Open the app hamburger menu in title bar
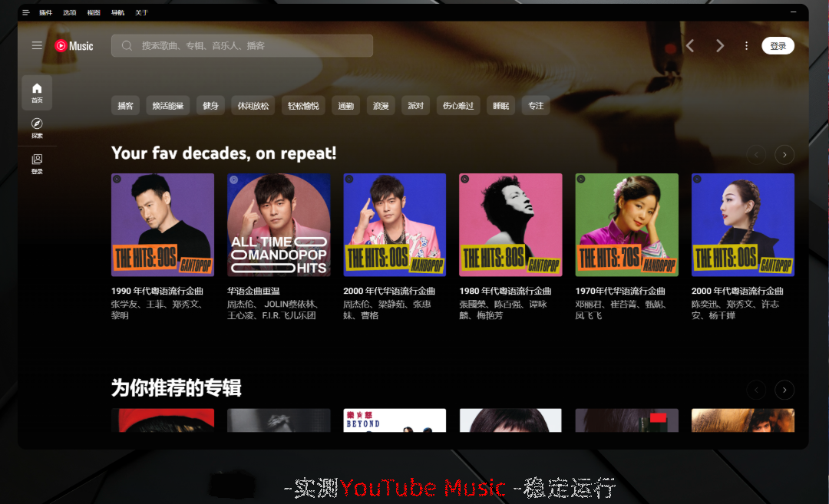This screenshot has width=829, height=504. click(x=25, y=13)
